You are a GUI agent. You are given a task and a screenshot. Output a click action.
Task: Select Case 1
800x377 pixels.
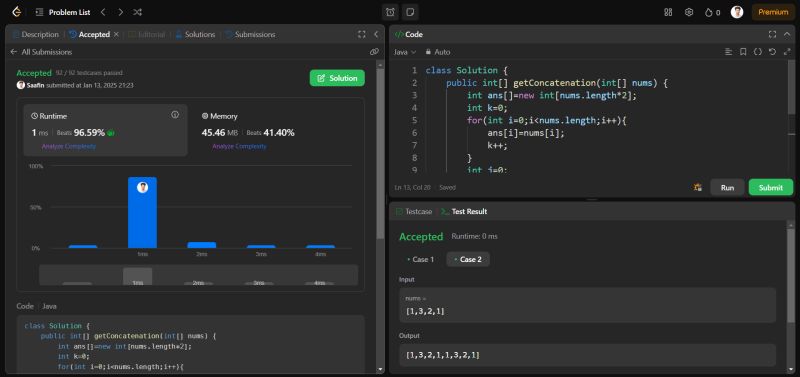(420, 259)
